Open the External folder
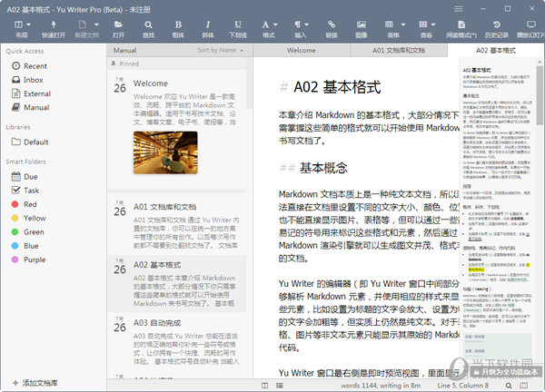The image size is (545, 392). click(31, 93)
